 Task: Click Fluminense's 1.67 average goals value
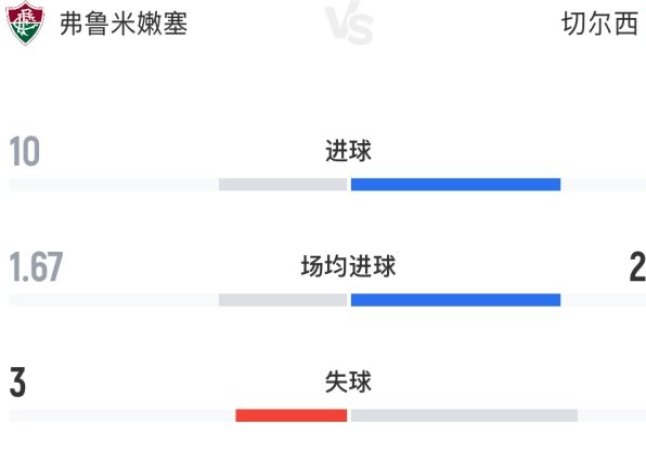(36, 267)
